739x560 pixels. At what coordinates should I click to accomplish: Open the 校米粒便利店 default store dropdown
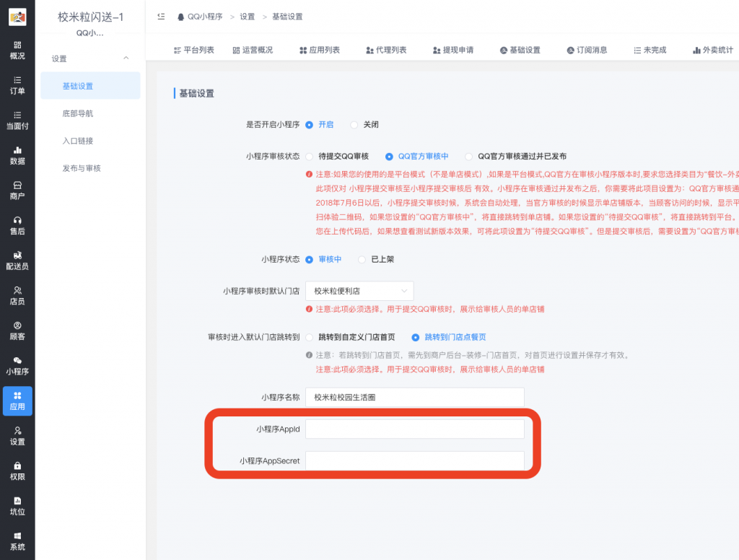coord(359,291)
